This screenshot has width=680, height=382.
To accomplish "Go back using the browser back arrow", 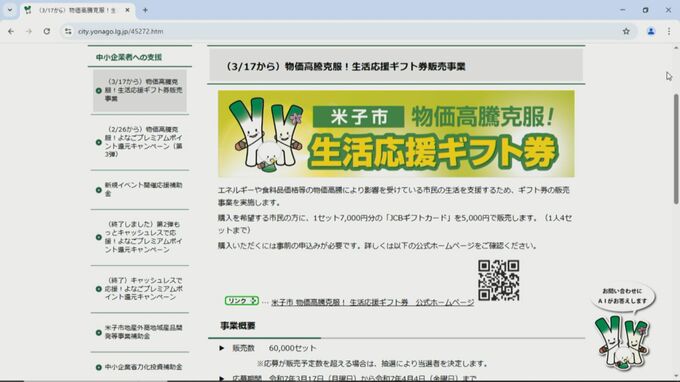I will coord(11,32).
